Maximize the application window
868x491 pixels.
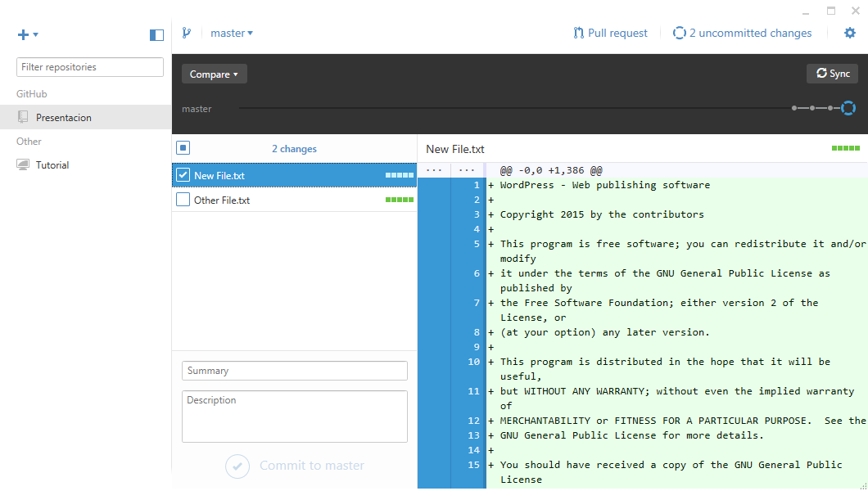(x=831, y=11)
